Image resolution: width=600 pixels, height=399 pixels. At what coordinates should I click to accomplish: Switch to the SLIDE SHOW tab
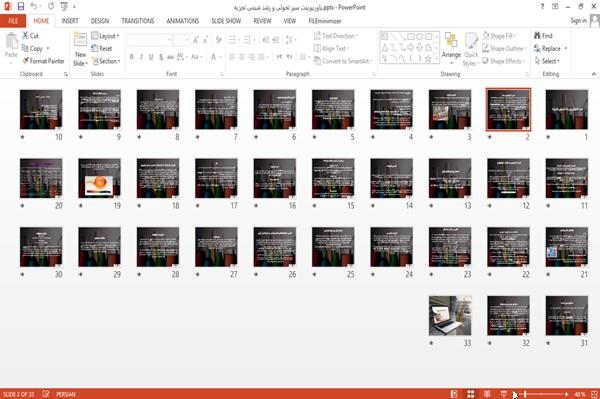(226, 21)
